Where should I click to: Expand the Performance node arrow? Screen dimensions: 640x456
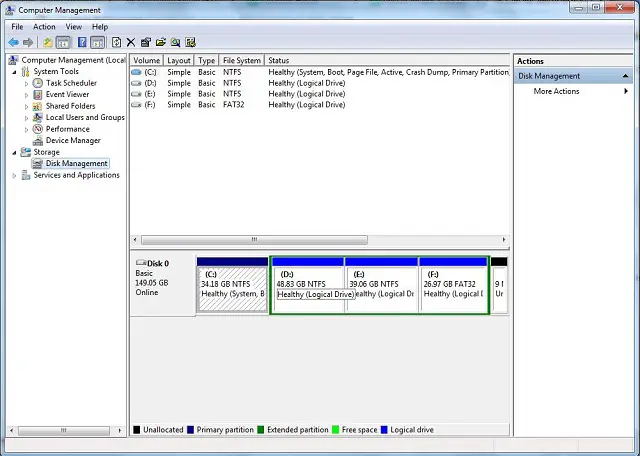27,129
